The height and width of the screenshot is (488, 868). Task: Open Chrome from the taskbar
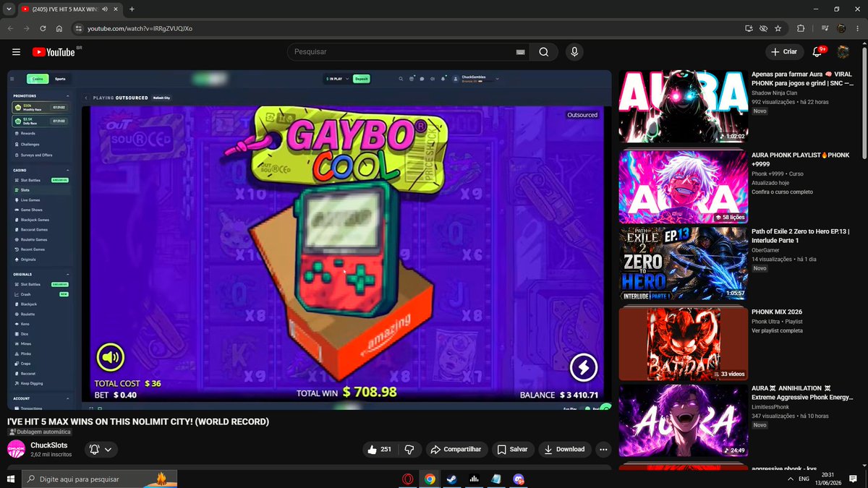click(430, 479)
